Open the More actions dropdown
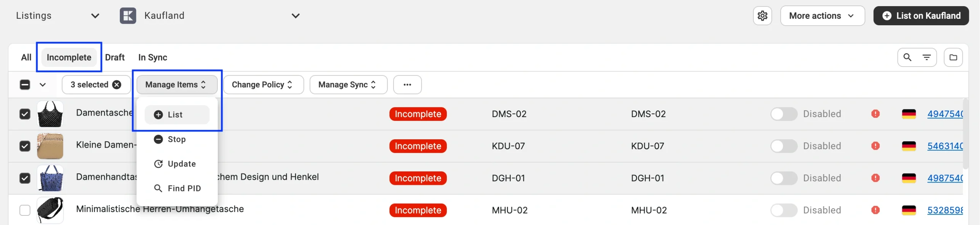Viewport: 980px width, 225px height. [x=822, y=16]
